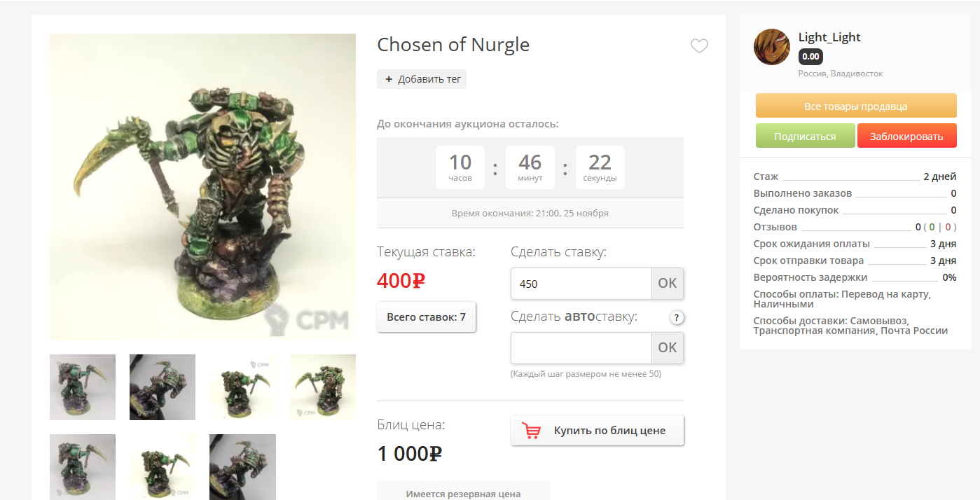The width and height of the screenshot is (980, 500).
Task: Select first thumbnail in top row
Action: tap(83, 387)
